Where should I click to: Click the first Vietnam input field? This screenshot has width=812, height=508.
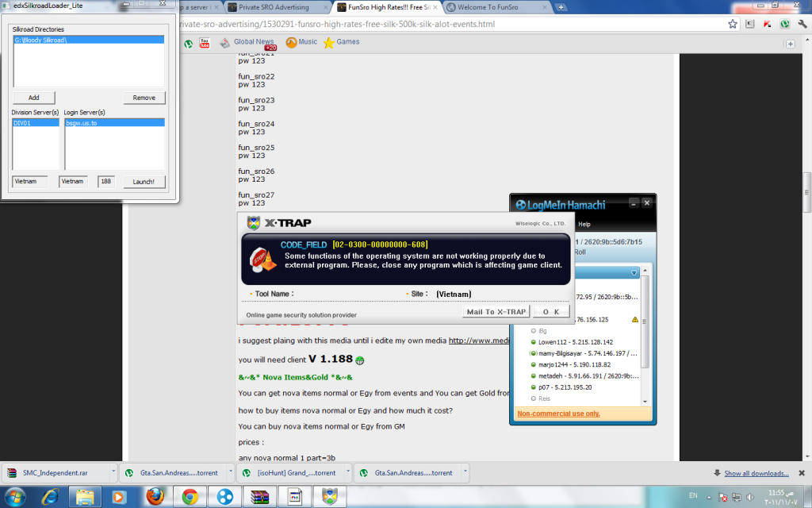(x=29, y=182)
